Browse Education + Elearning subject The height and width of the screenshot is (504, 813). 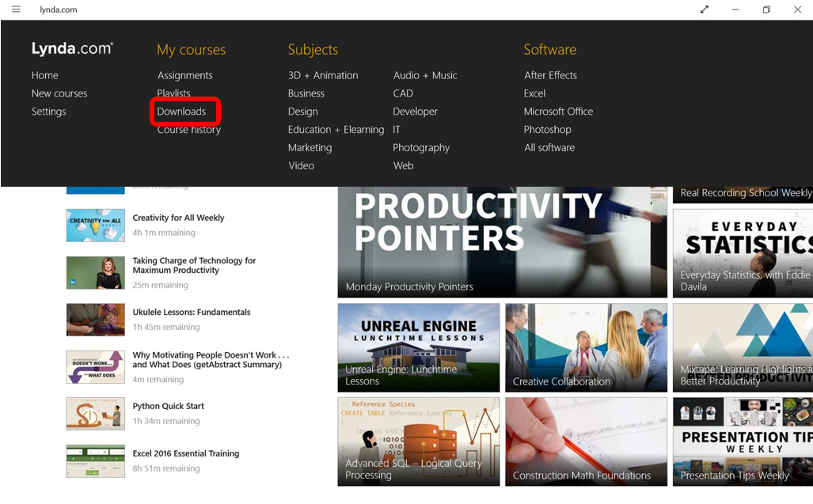point(336,130)
